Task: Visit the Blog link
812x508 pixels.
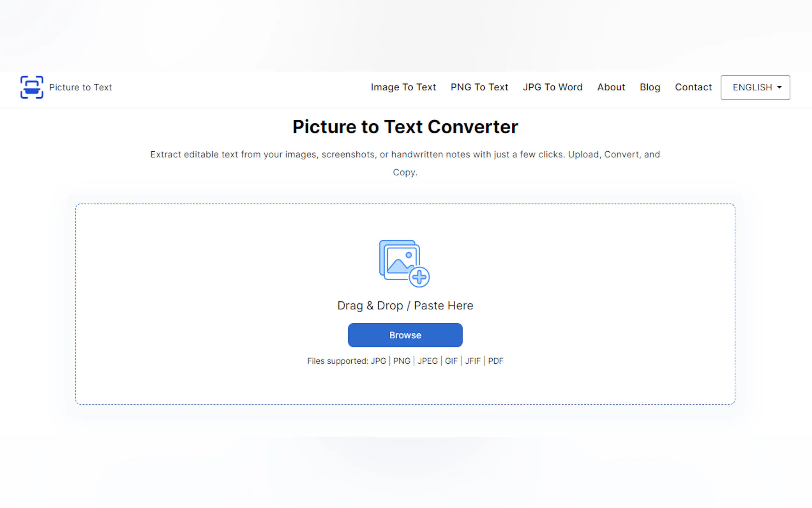Action: (650, 87)
